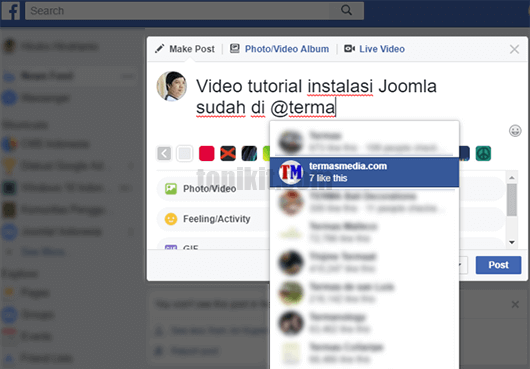Viewport: 530px width, 369px height.
Task: Click the Facebook logo icon
Action: click(x=11, y=11)
